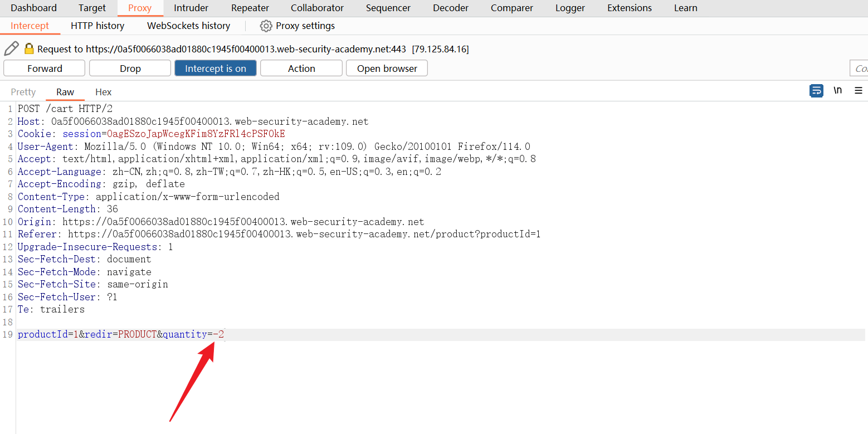Go to the Decoder tab
The width and height of the screenshot is (868, 434).
(450, 8)
